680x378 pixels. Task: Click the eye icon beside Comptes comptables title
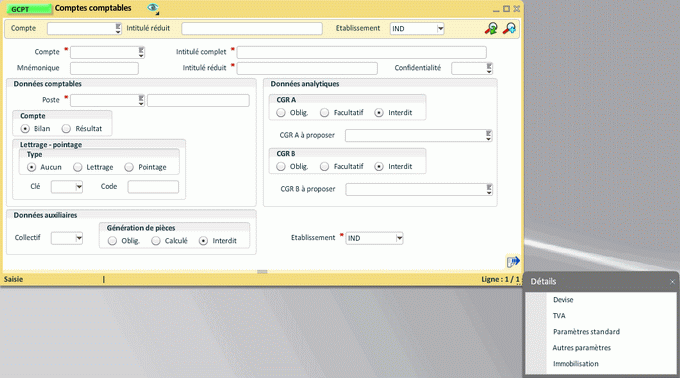pos(153,8)
